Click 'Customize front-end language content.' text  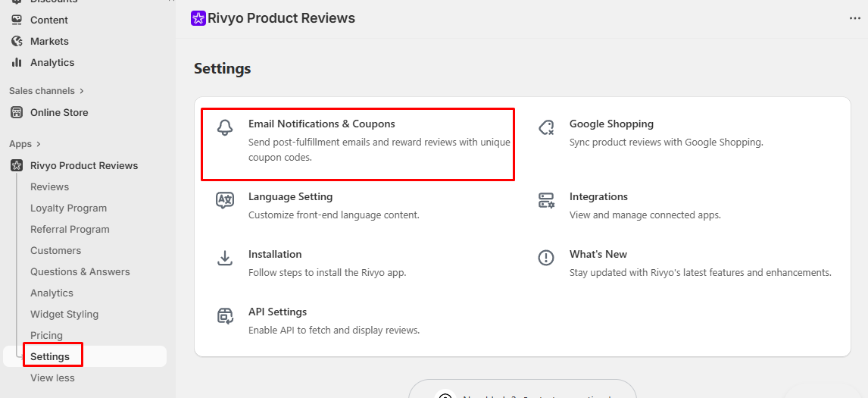pyautogui.click(x=334, y=215)
